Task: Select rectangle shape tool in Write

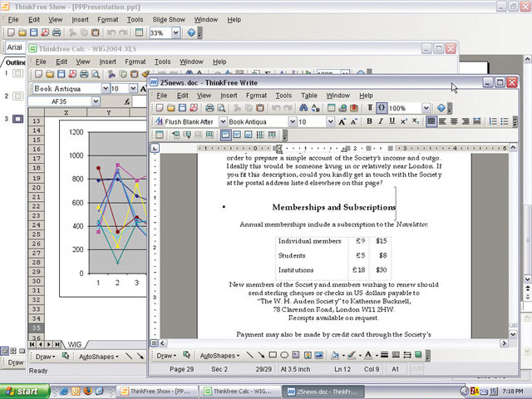Action: [273, 355]
